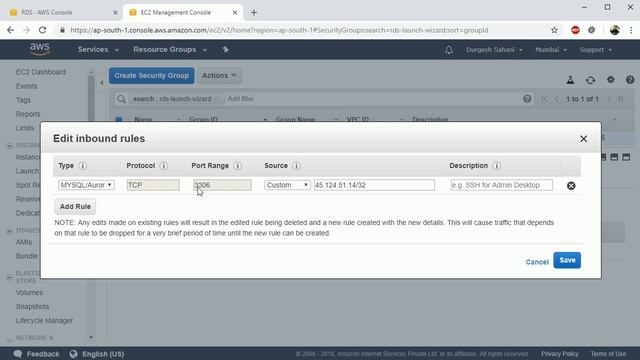Click Create Security Group button
The height and width of the screenshot is (360, 640).
pyautogui.click(x=151, y=76)
